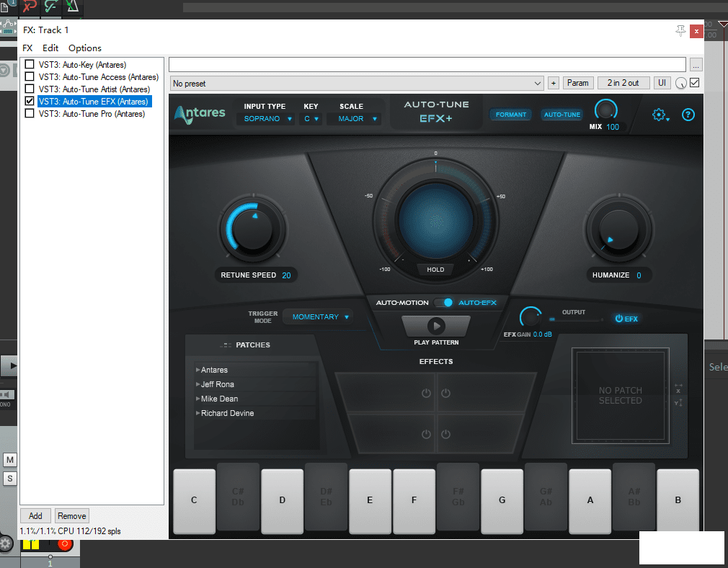
Task: Click the MIX knob
Action: pos(605,110)
